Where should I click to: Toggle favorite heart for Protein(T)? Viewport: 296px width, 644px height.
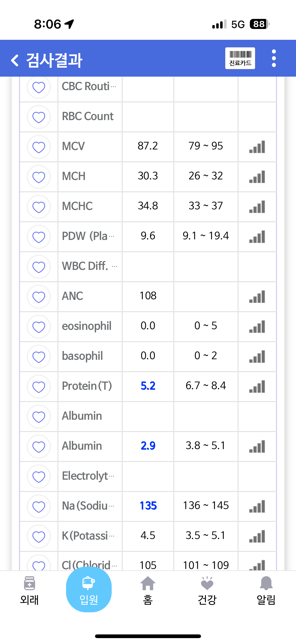click(x=39, y=387)
